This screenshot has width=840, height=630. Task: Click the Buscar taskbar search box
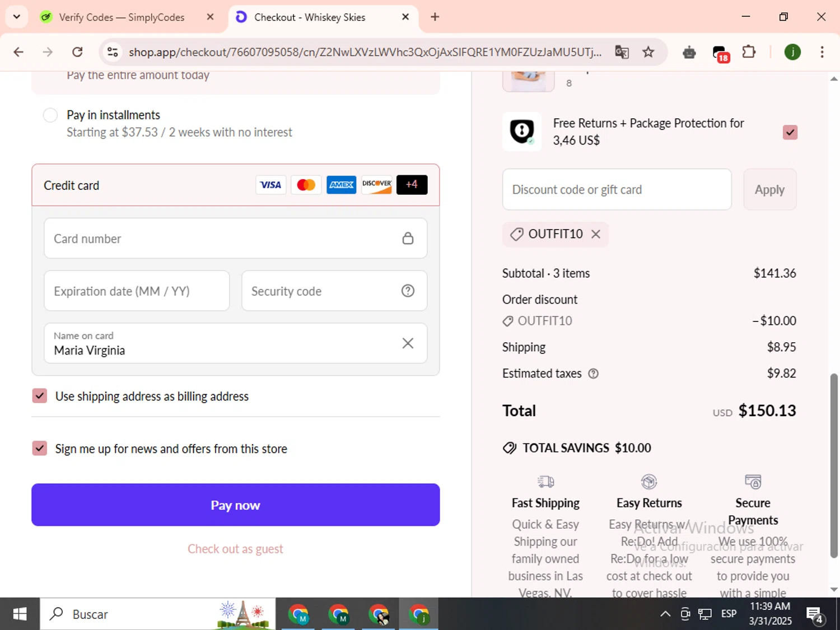tap(157, 614)
